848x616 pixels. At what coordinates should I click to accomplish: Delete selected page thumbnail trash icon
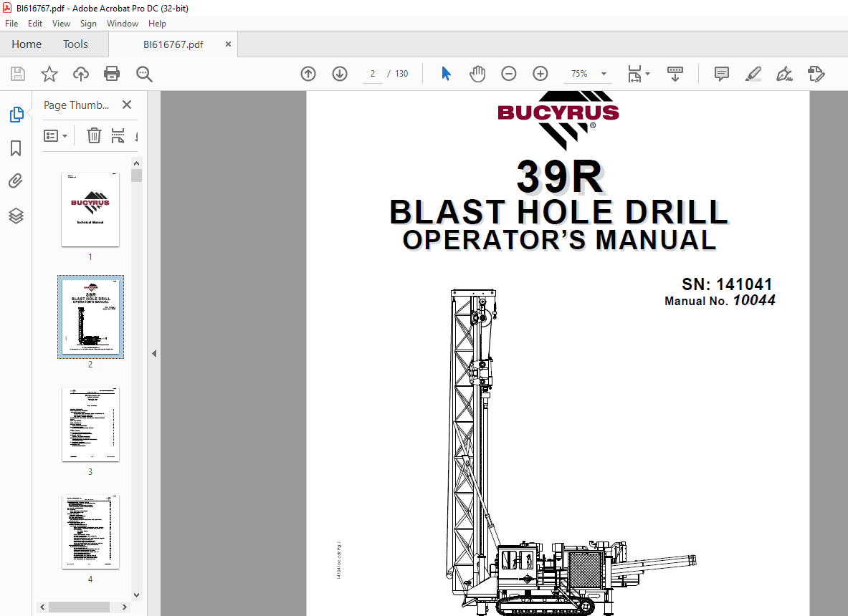(x=94, y=135)
